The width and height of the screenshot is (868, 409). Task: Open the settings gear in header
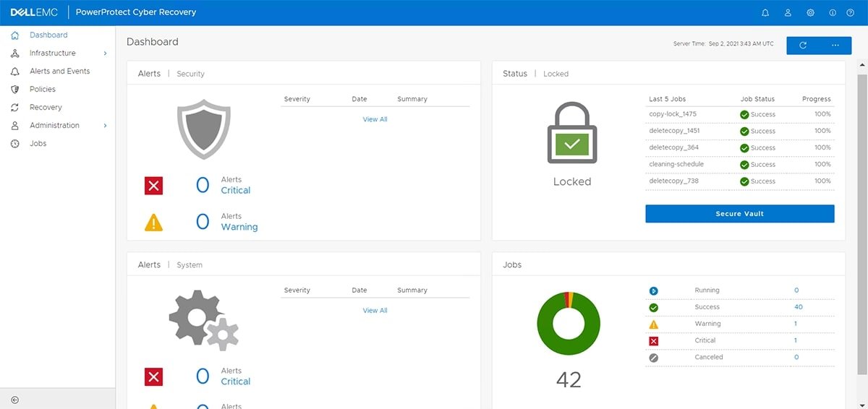click(x=810, y=12)
